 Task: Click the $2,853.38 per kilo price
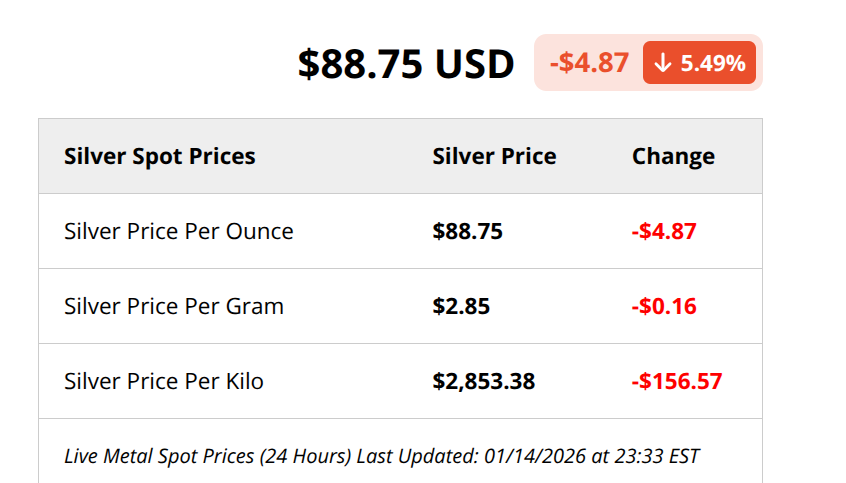click(x=484, y=381)
